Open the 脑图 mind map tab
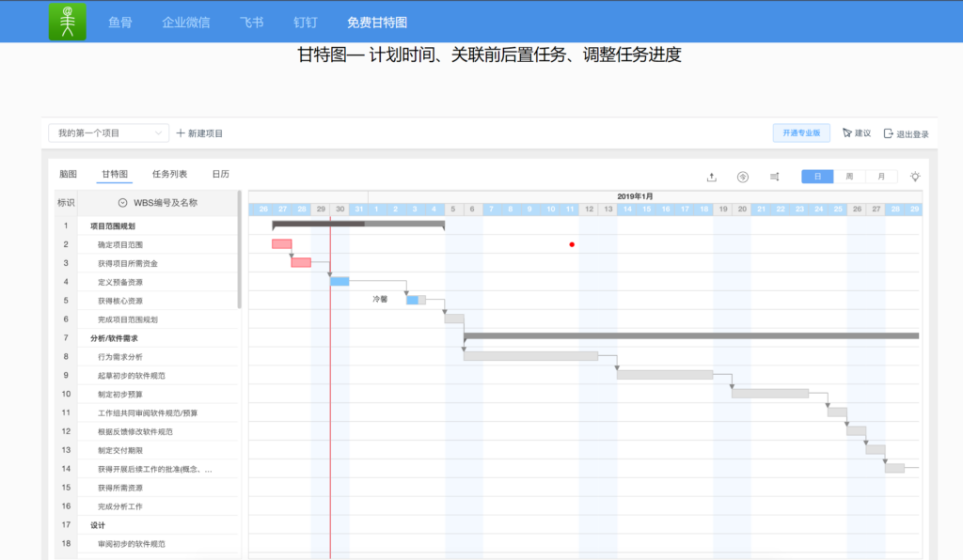Viewport: 963px width, 560px height. tap(68, 174)
